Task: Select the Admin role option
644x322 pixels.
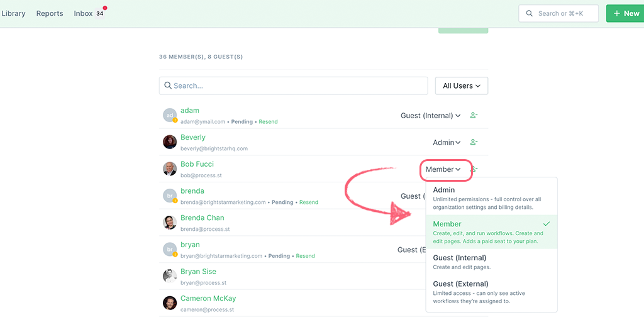Action: 492,198
